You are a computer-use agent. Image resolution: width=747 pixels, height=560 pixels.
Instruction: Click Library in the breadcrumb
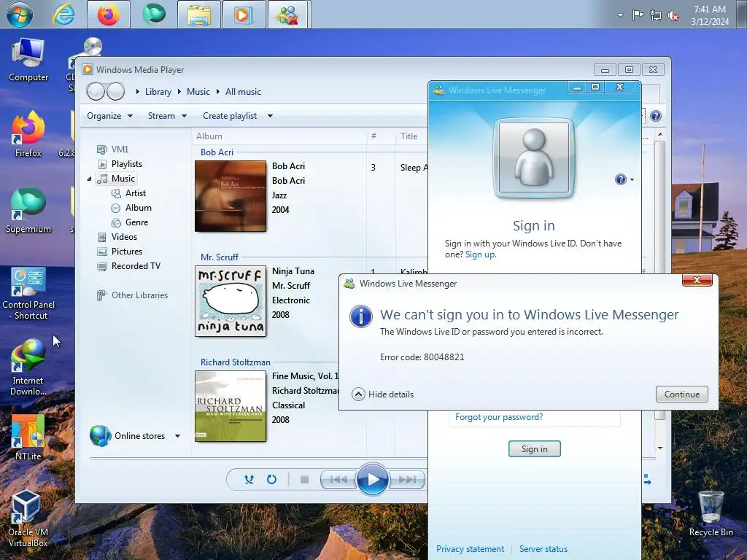[158, 92]
